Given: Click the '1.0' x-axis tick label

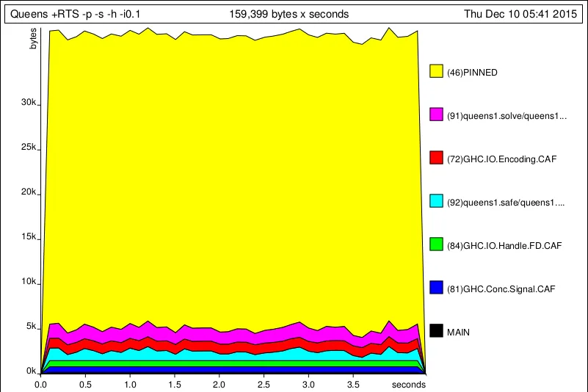Looking at the screenshot, I should tap(130, 385).
